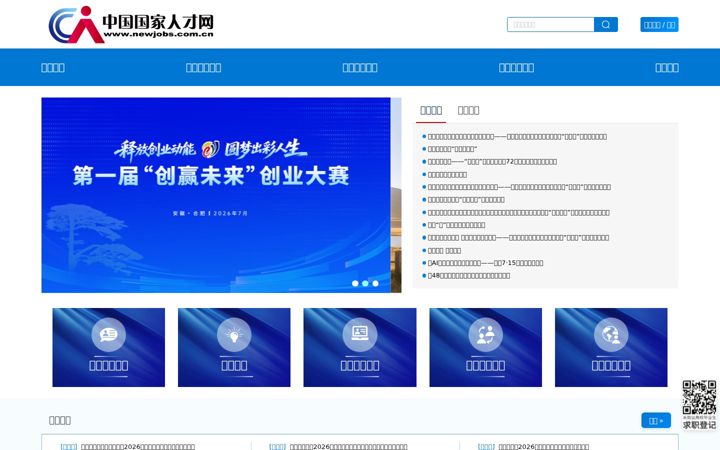
Task: Select the first carousel dot on banner
Action: click(355, 283)
